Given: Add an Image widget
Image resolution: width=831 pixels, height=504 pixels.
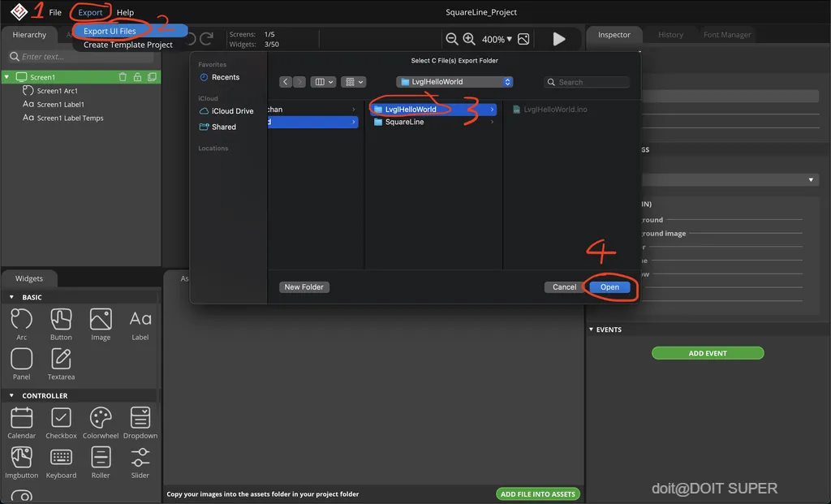Looking at the screenshot, I should (x=100, y=325).
